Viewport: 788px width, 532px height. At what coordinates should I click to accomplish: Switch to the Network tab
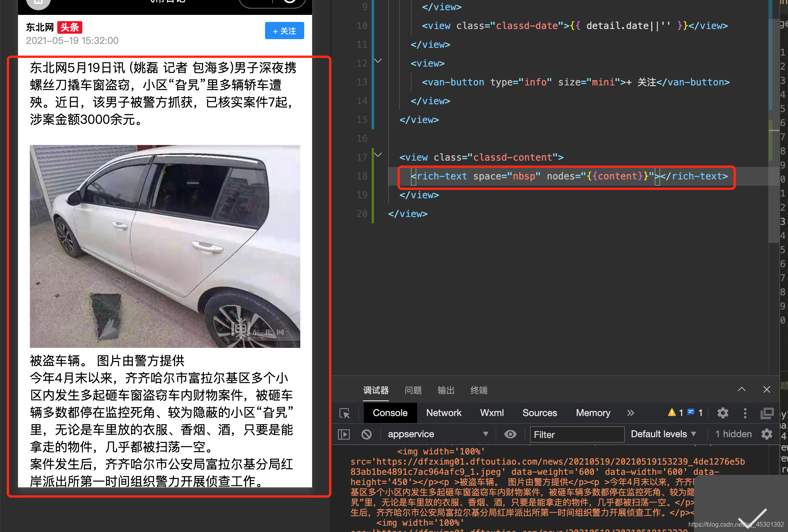pyautogui.click(x=444, y=413)
